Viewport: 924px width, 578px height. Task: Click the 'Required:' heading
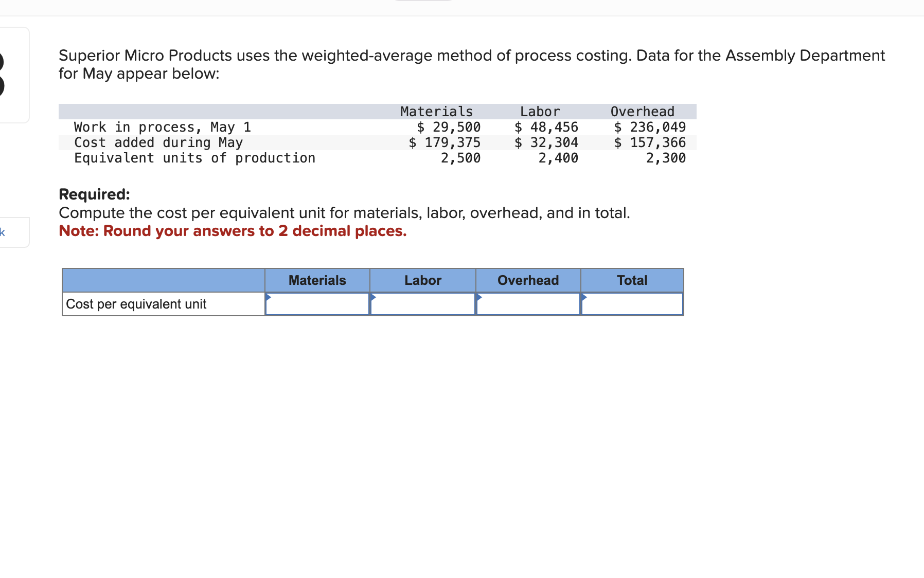[95, 194]
